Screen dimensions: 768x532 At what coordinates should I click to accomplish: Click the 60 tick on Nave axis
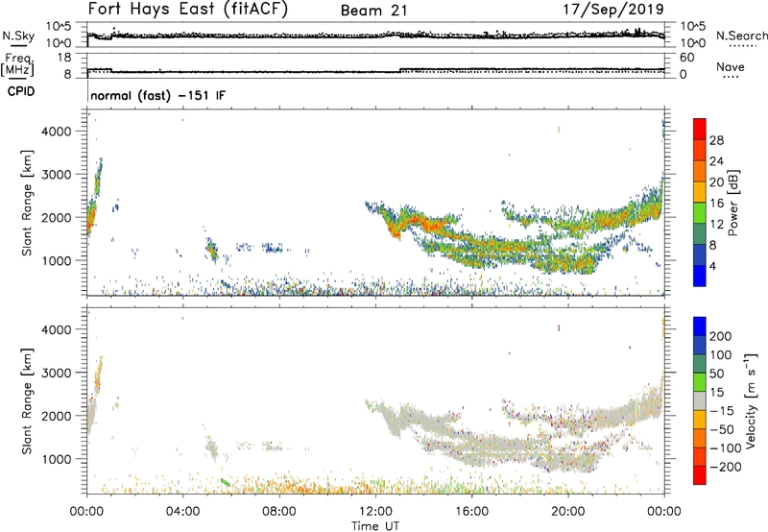(x=686, y=57)
